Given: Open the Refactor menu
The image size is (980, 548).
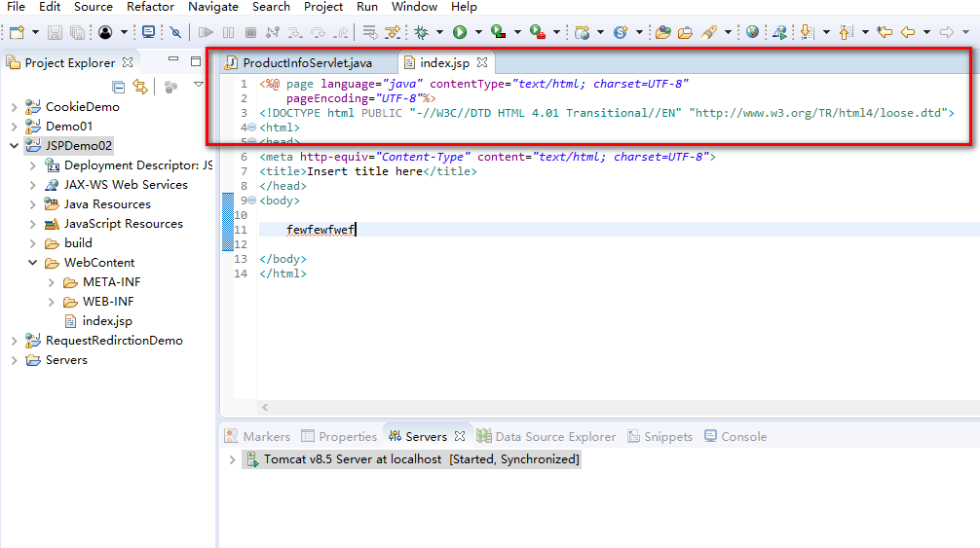Looking at the screenshot, I should (x=150, y=7).
